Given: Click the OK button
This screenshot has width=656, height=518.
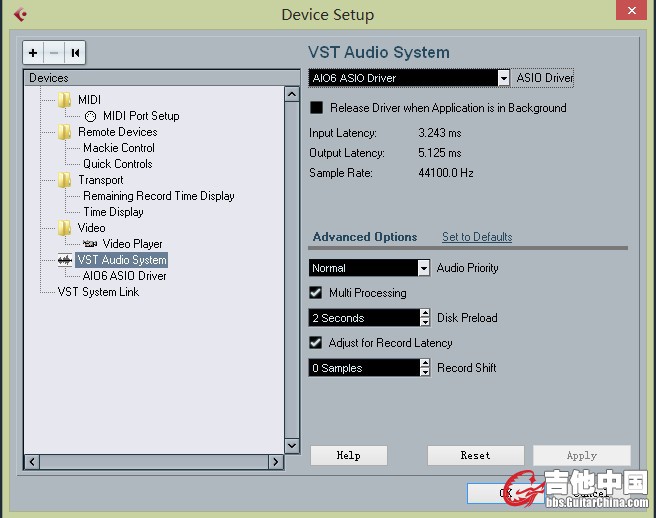Looking at the screenshot, I should [x=505, y=493].
